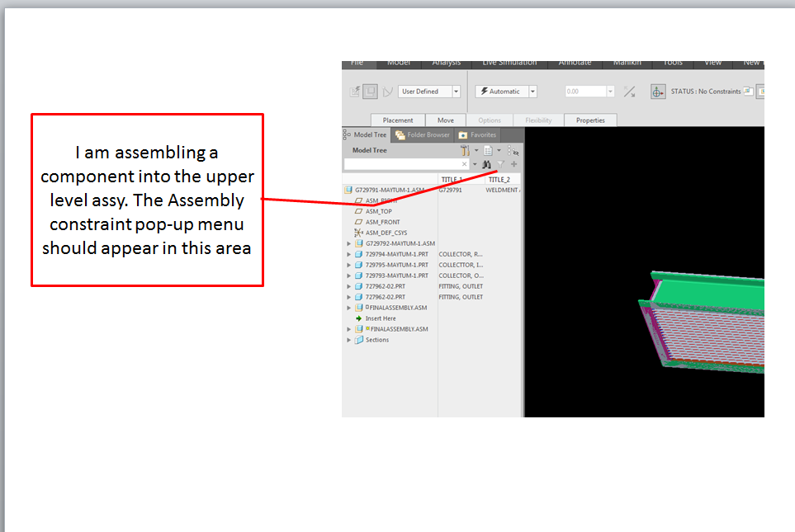Click the search filter funnel toggle
Screen dimensions: 795x532
coord(500,163)
